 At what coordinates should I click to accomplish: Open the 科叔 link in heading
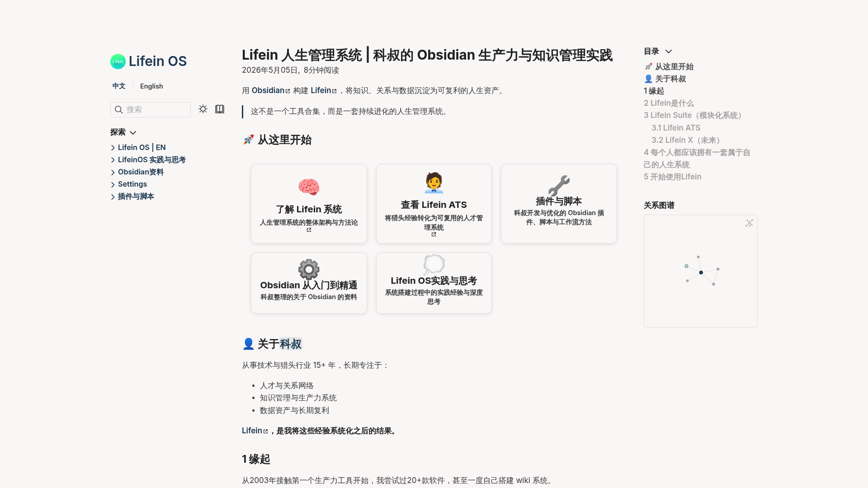point(291,344)
